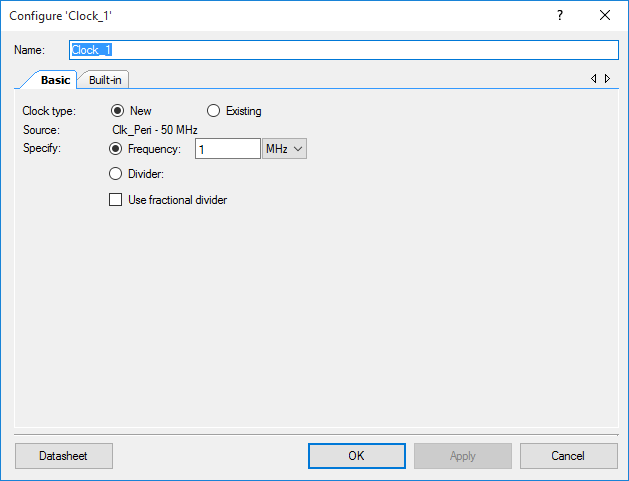Enable Use fractional divider checkbox
Image resolution: width=629 pixels, height=481 pixels.
click(x=116, y=199)
